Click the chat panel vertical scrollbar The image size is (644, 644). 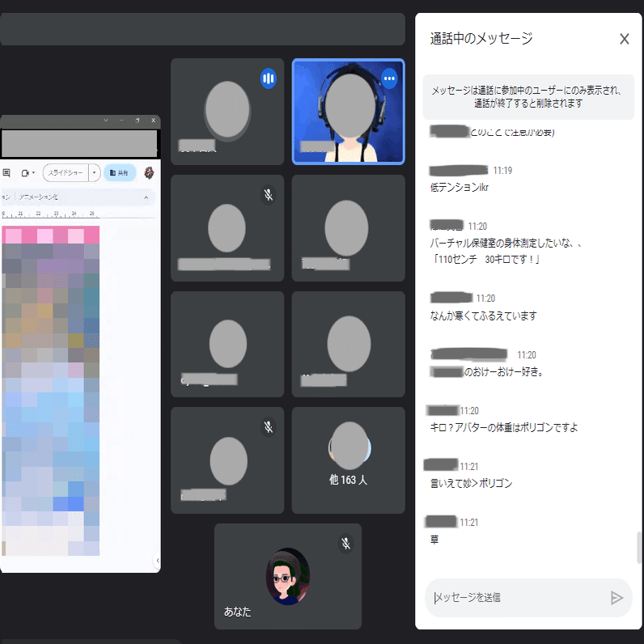638,548
